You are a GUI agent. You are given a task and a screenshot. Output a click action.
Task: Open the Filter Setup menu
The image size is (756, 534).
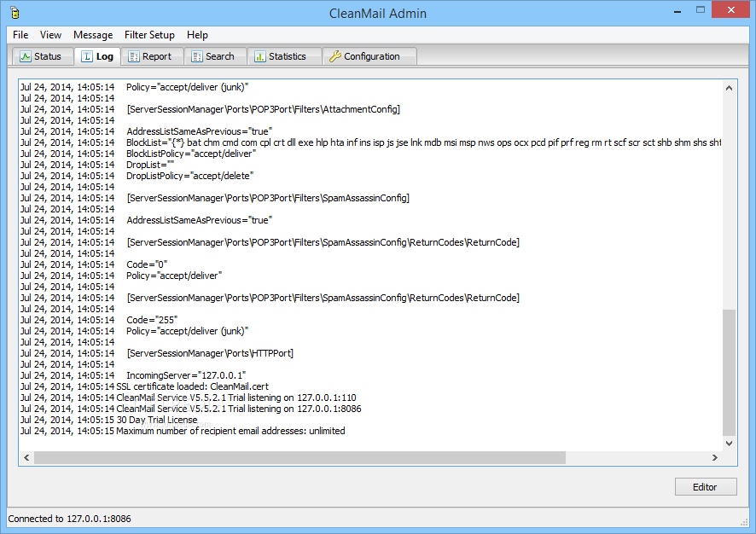click(149, 35)
